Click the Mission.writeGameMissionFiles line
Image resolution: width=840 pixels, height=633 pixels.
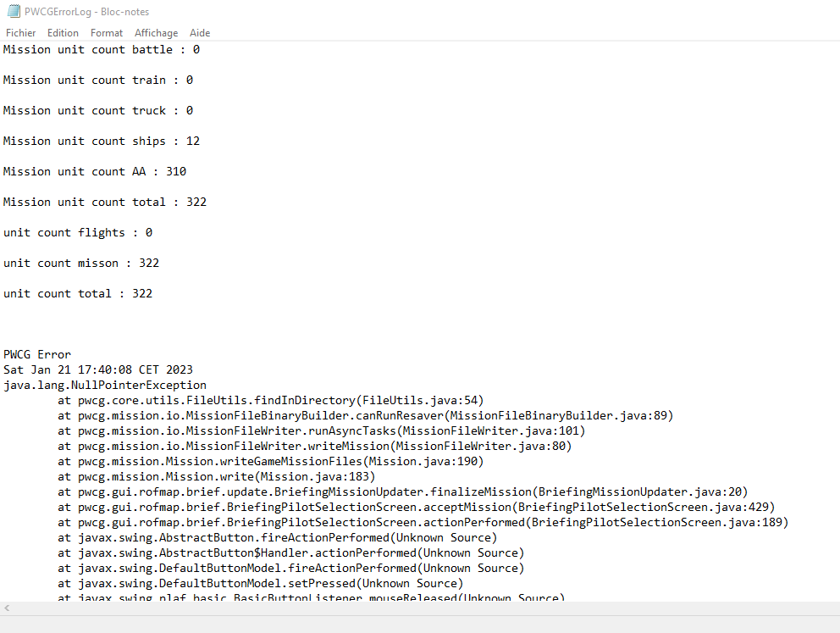(271, 462)
